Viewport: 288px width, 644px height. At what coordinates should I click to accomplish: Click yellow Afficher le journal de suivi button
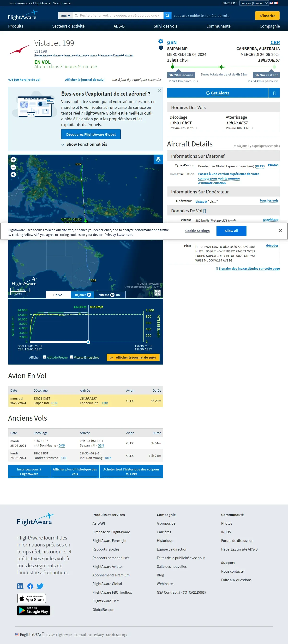tap(133, 357)
